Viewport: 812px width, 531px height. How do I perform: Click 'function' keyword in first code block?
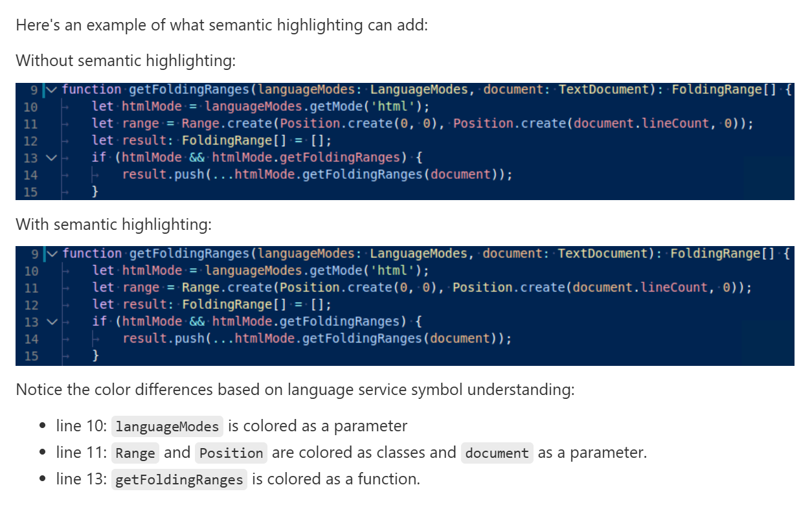(92, 89)
